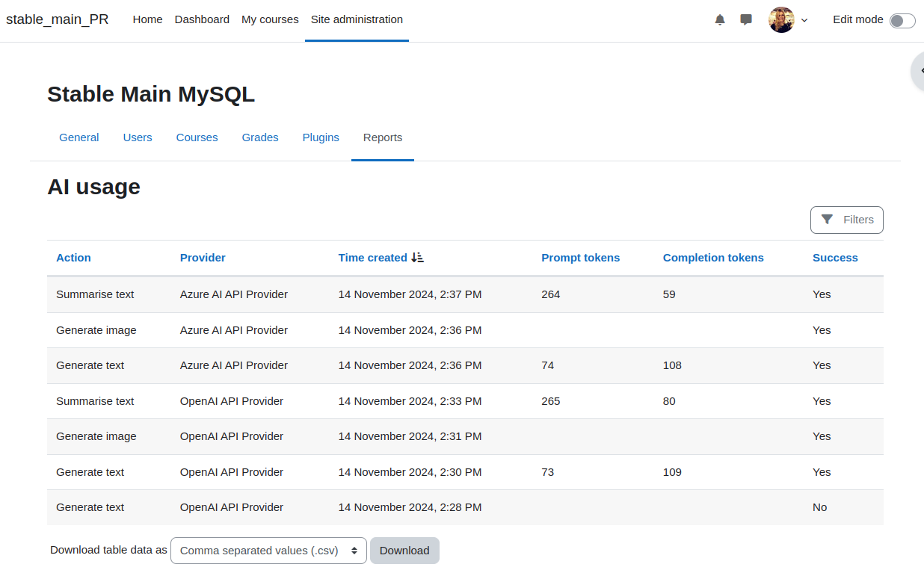
Task: Sort by the Time created column header
Action: 372,258
